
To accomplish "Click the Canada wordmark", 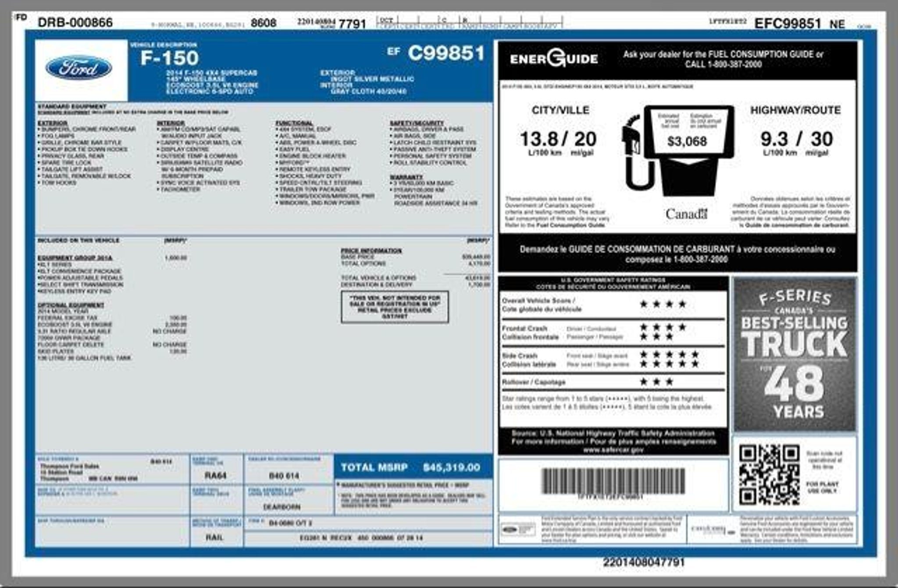I will 686,214.
